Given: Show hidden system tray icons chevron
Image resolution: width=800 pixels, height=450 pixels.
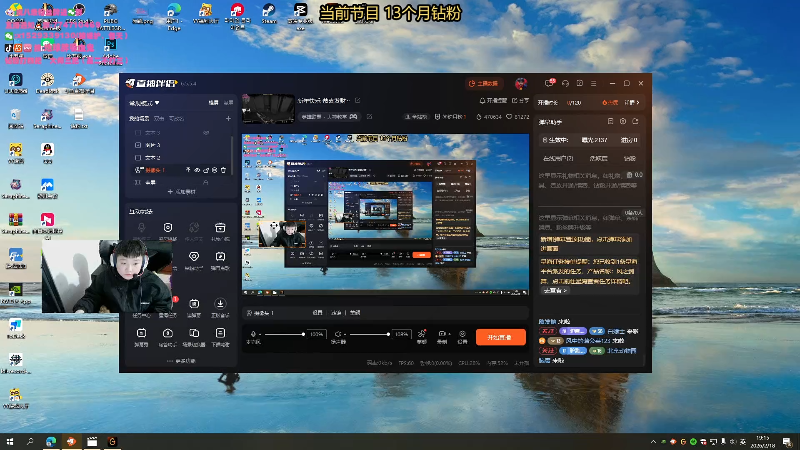Looking at the screenshot, I should (x=653, y=442).
